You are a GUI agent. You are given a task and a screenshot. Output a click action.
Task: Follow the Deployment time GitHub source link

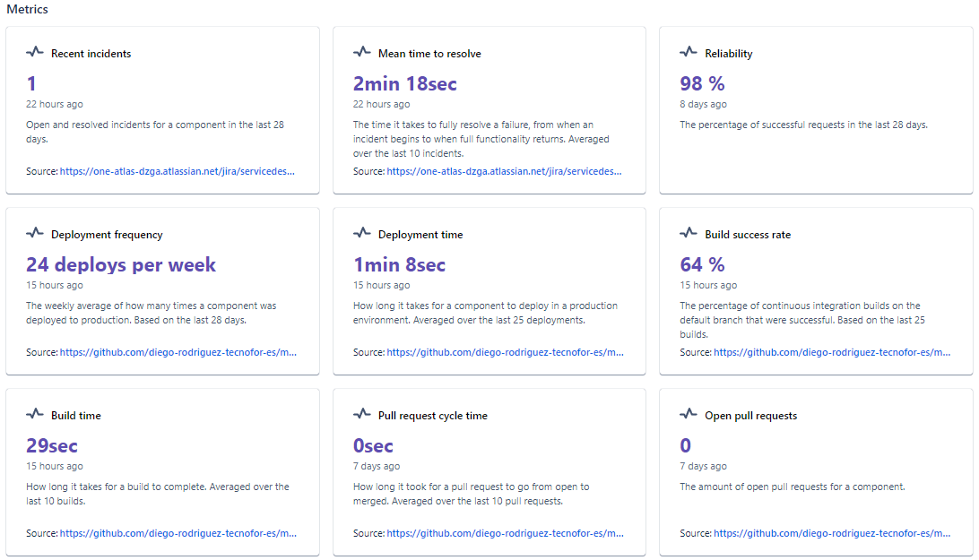coord(504,352)
